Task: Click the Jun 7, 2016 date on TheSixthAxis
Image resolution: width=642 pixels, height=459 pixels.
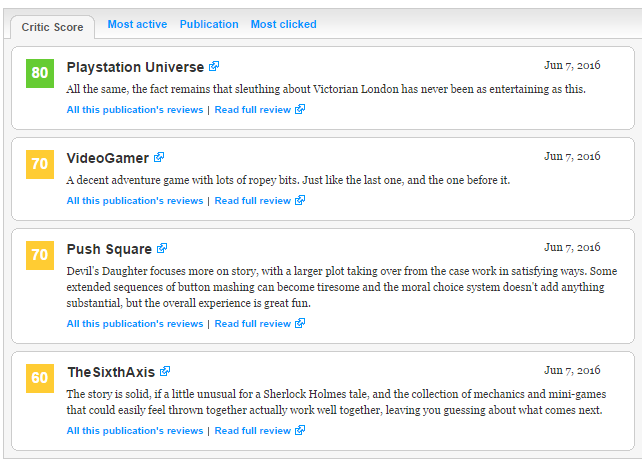Action: pyautogui.click(x=572, y=371)
